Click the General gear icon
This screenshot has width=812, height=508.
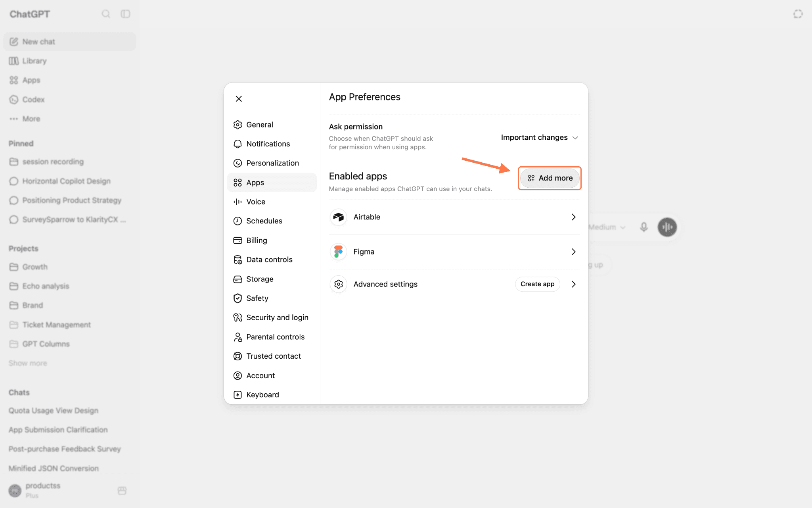[x=237, y=125]
